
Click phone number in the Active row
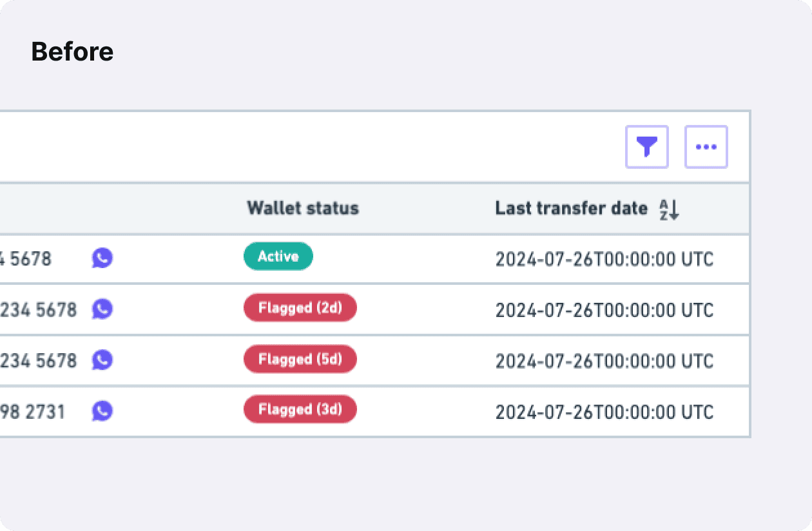26,259
